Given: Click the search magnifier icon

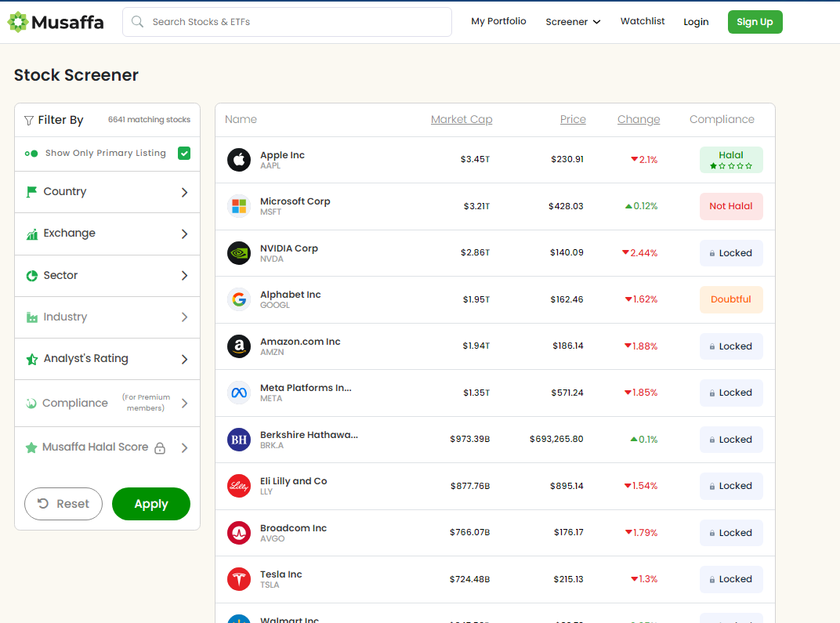Looking at the screenshot, I should tap(138, 21).
